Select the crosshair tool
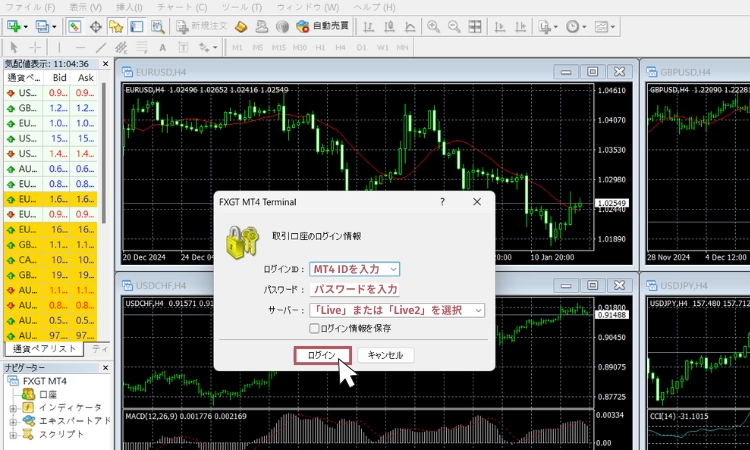Image resolution: width=750 pixels, height=450 pixels. coord(35,47)
